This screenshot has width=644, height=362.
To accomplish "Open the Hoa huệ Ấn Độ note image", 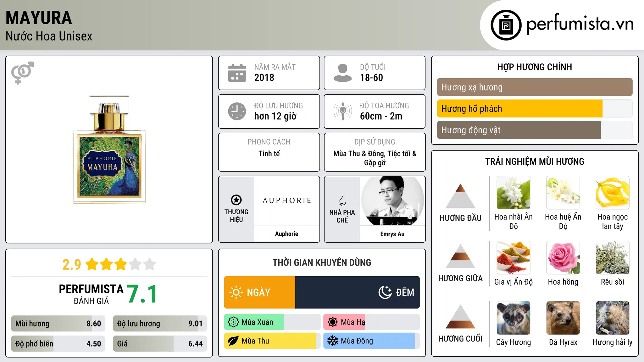I will [x=563, y=193].
